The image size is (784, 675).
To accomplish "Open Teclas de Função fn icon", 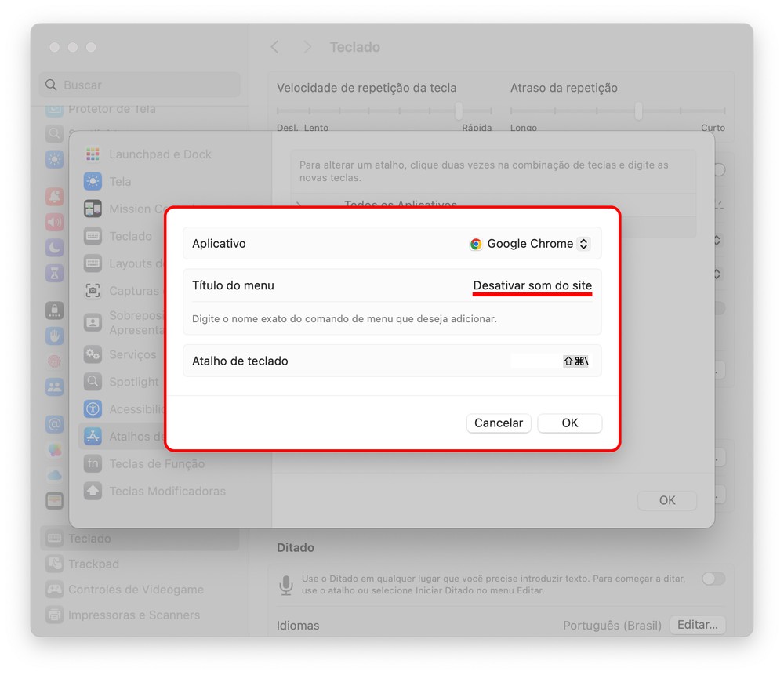I will [93, 464].
